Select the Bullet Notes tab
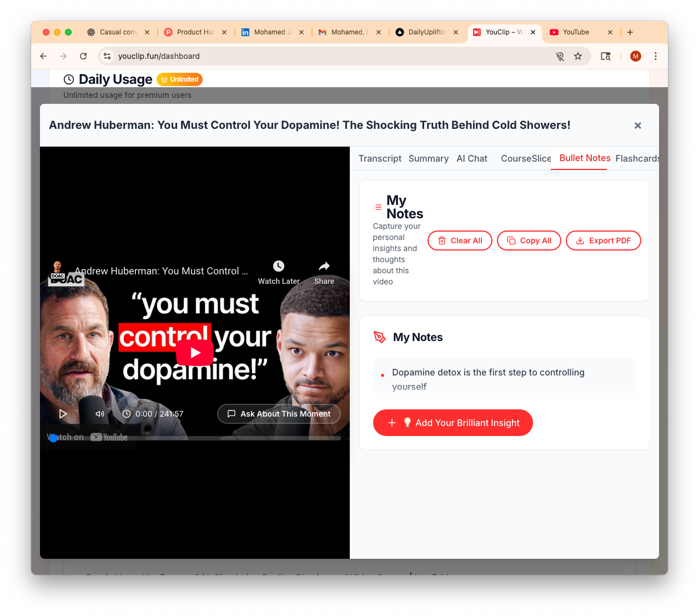 click(585, 158)
